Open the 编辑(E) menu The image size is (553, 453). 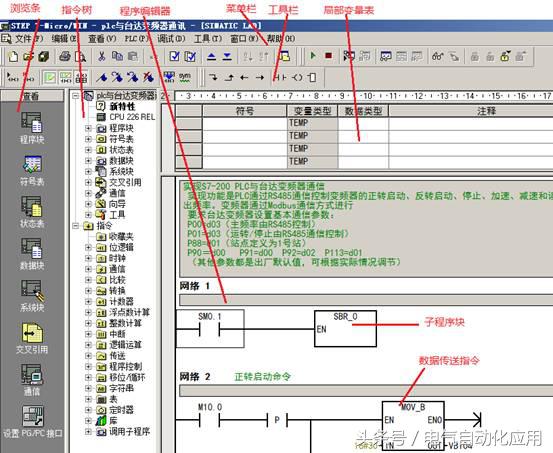point(64,38)
